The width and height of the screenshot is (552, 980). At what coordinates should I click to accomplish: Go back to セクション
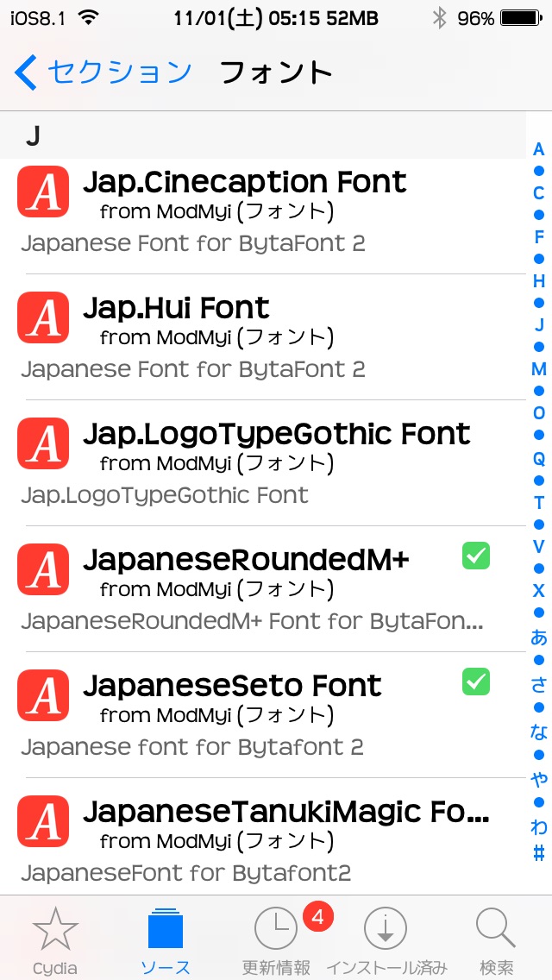[x=103, y=72]
